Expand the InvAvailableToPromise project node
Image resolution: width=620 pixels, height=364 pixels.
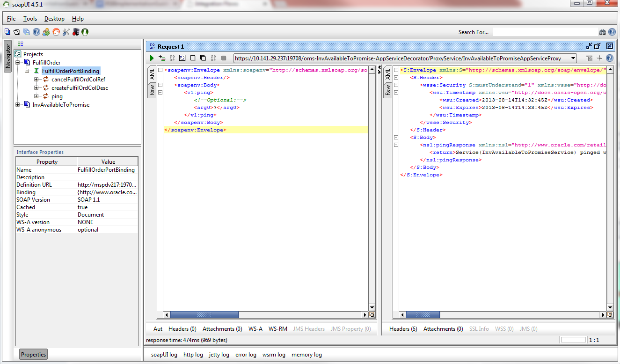click(18, 105)
